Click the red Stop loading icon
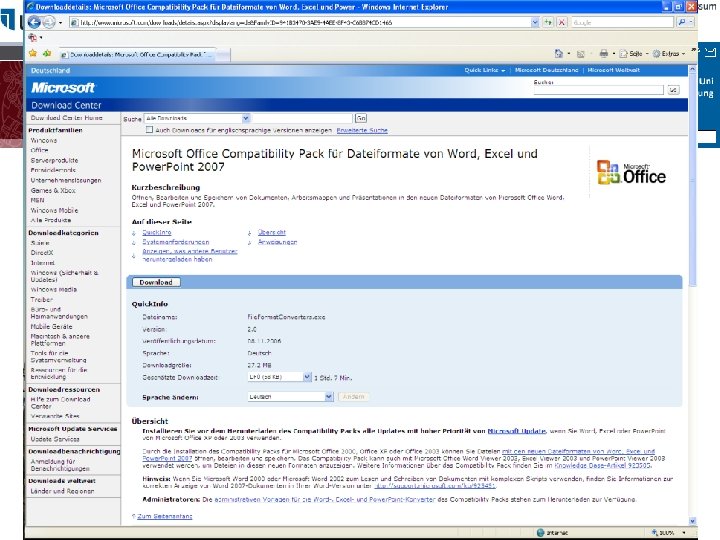This screenshot has width=720, height=540. point(562,22)
